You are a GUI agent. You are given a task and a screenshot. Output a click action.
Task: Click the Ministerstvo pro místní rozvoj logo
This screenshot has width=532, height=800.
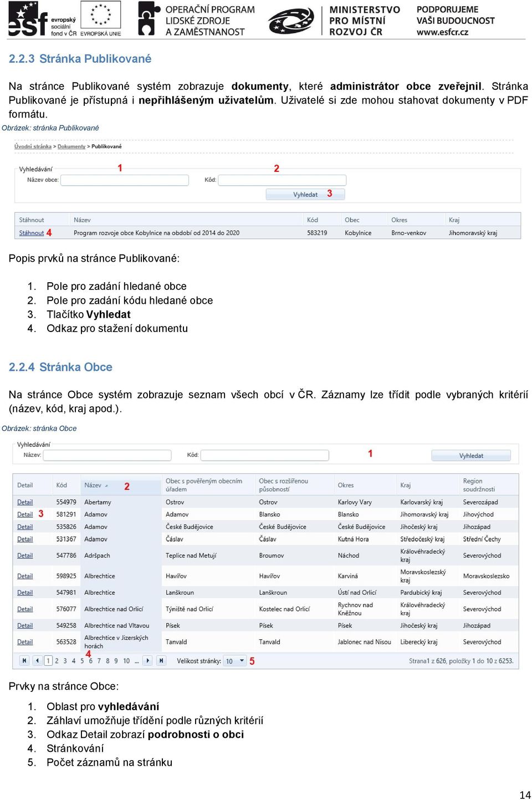(x=334, y=21)
